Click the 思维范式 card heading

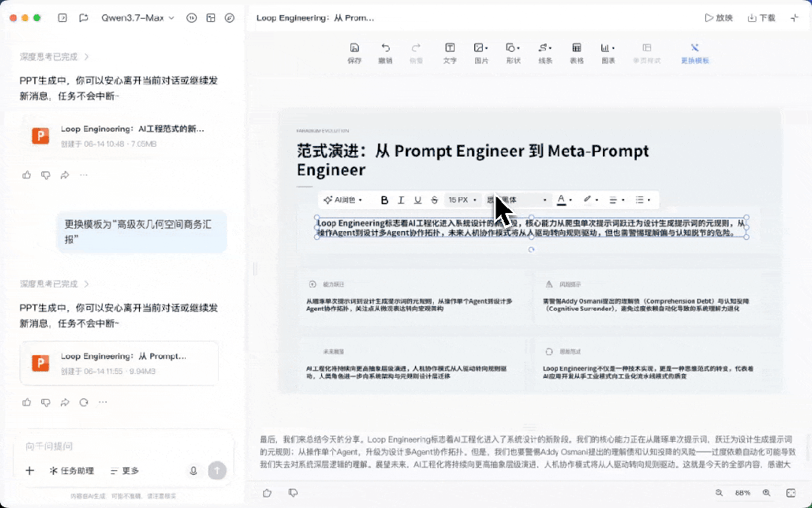[570, 351]
